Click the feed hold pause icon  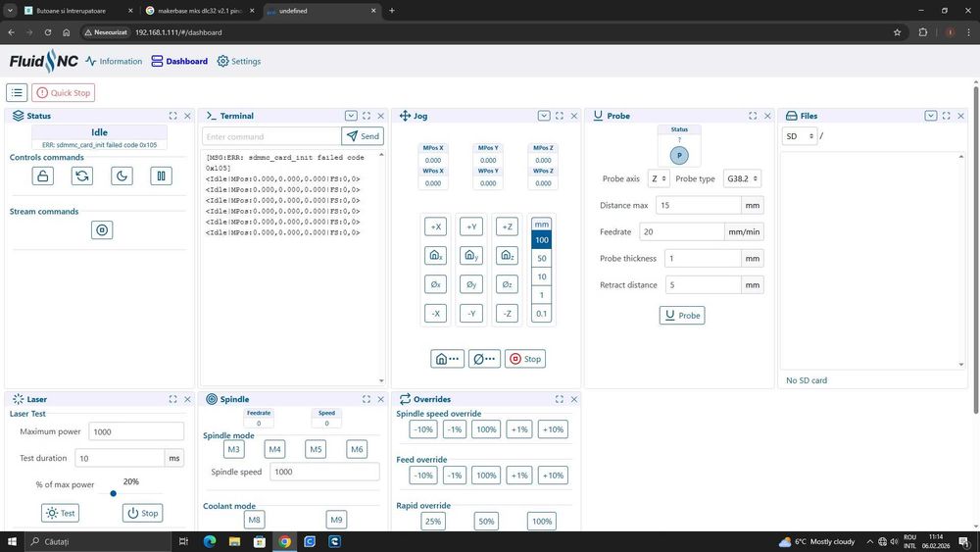162,176
